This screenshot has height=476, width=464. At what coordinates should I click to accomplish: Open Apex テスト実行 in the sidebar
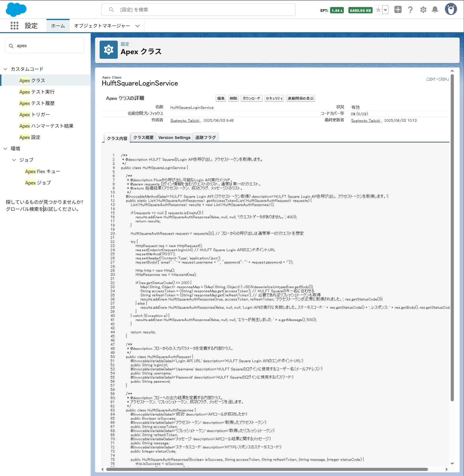(x=37, y=92)
